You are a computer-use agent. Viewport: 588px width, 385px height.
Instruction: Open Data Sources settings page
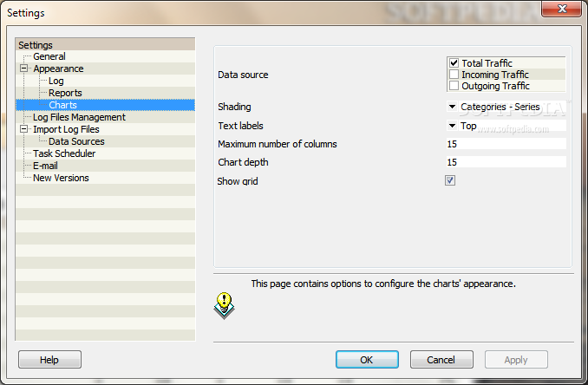(76, 141)
